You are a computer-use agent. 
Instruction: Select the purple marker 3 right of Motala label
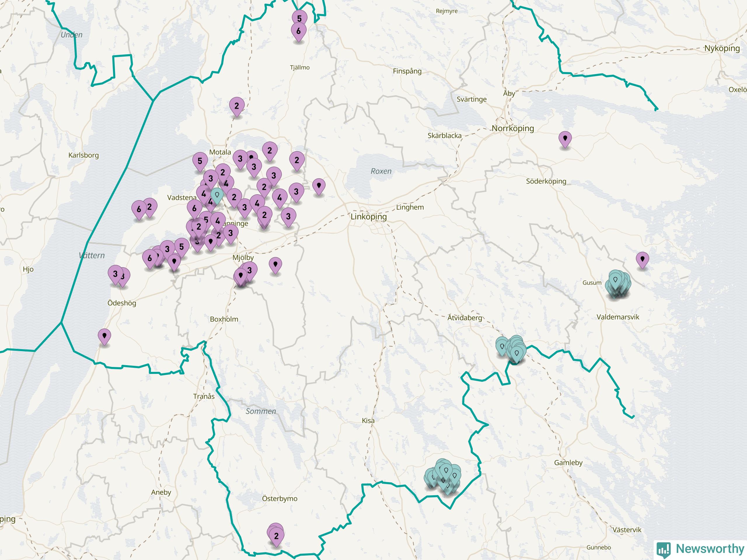coord(240,159)
